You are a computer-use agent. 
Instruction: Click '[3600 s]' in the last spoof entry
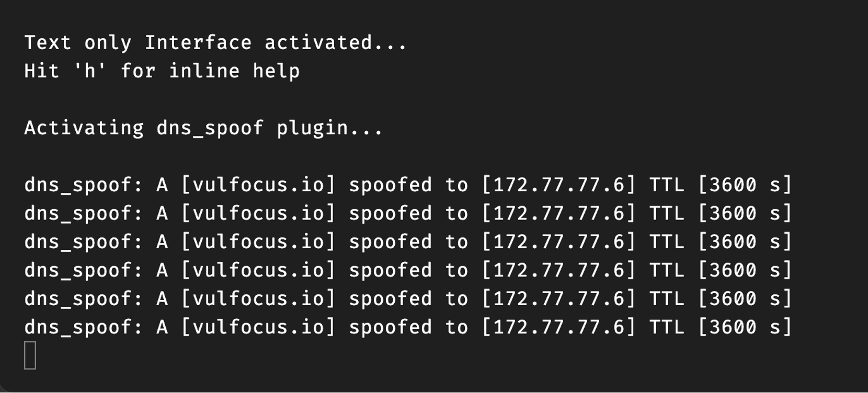pyautogui.click(x=745, y=327)
